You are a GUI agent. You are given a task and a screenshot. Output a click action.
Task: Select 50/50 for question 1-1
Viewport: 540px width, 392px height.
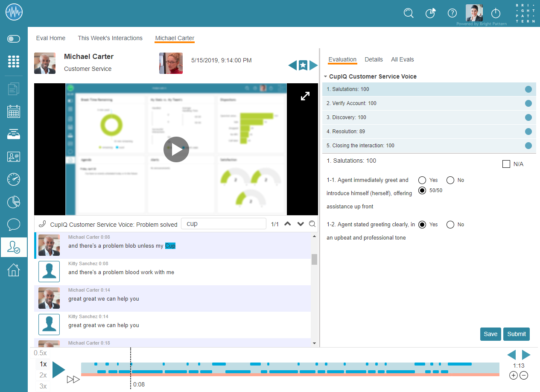tap(422, 190)
